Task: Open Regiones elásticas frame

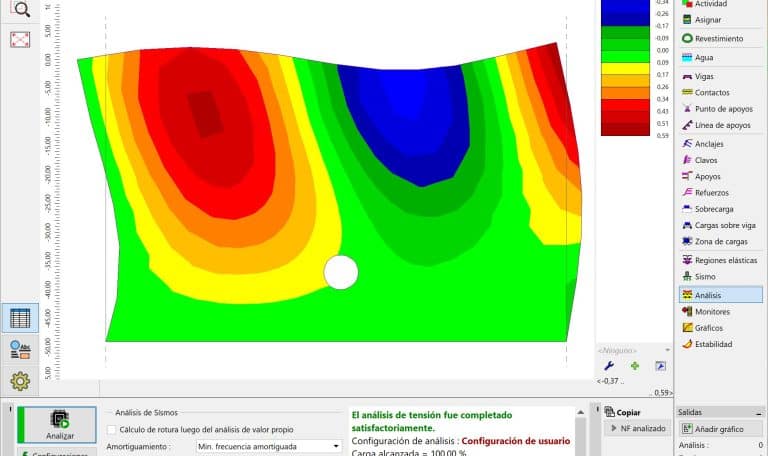Action: [720, 260]
